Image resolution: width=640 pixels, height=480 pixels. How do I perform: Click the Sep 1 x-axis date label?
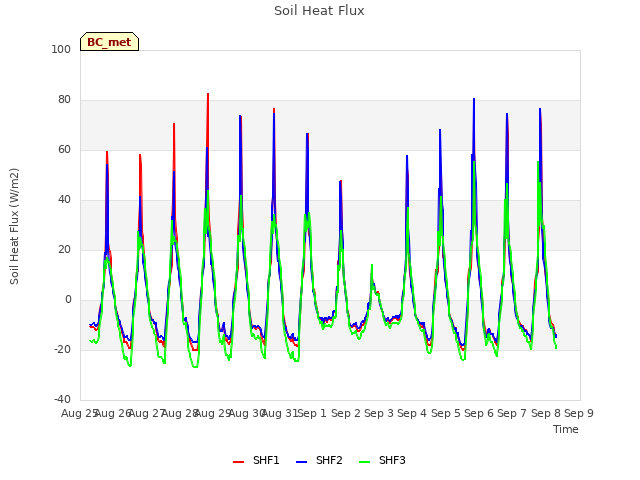312,413
